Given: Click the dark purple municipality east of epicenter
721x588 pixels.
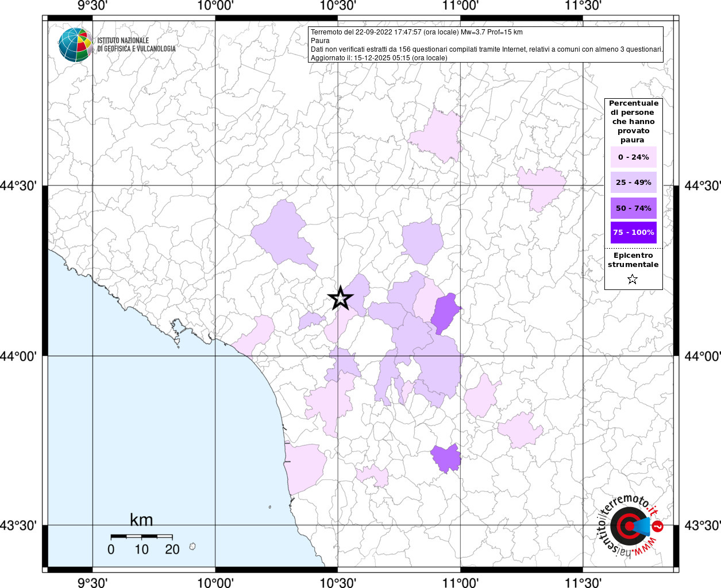Looking at the screenshot, I should pos(445,312).
